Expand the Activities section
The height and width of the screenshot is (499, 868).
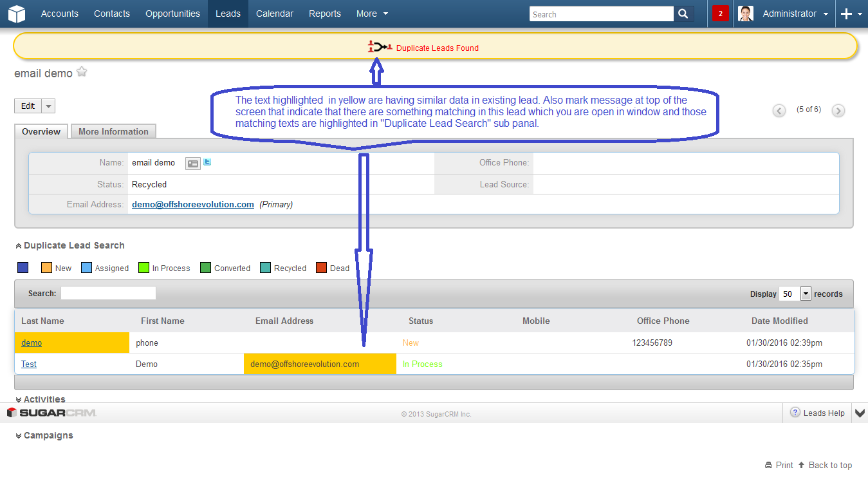coord(19,399)
